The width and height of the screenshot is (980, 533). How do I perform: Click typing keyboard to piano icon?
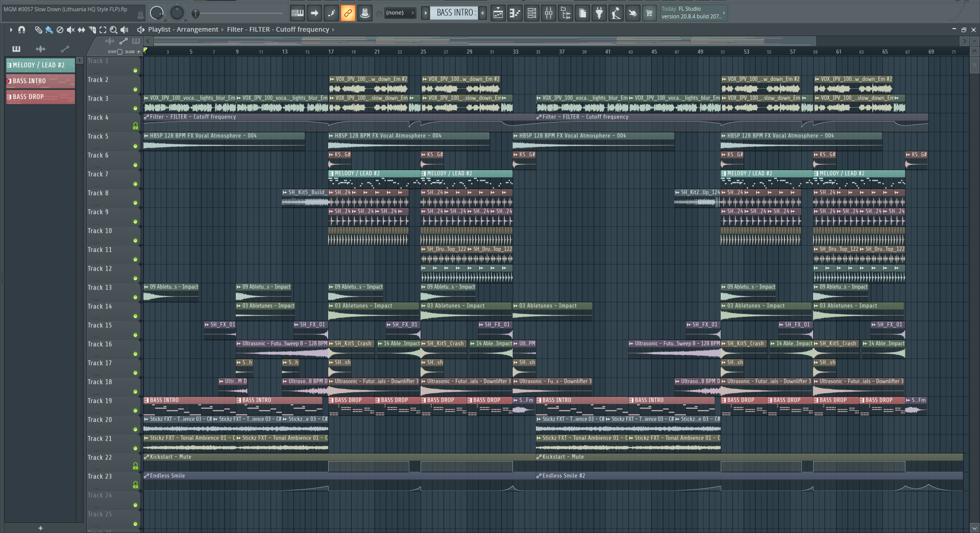(298, 13)
